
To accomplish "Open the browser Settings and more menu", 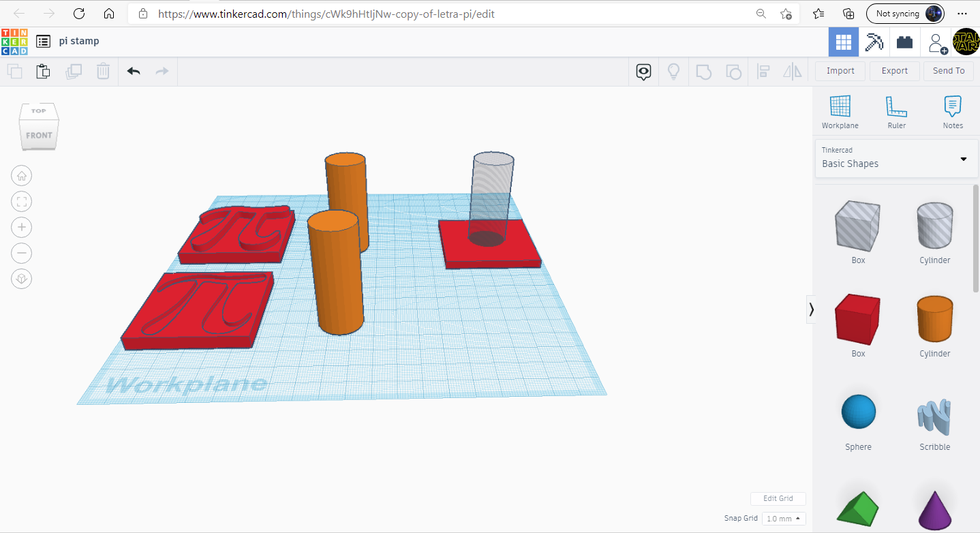I will point(962,14).
